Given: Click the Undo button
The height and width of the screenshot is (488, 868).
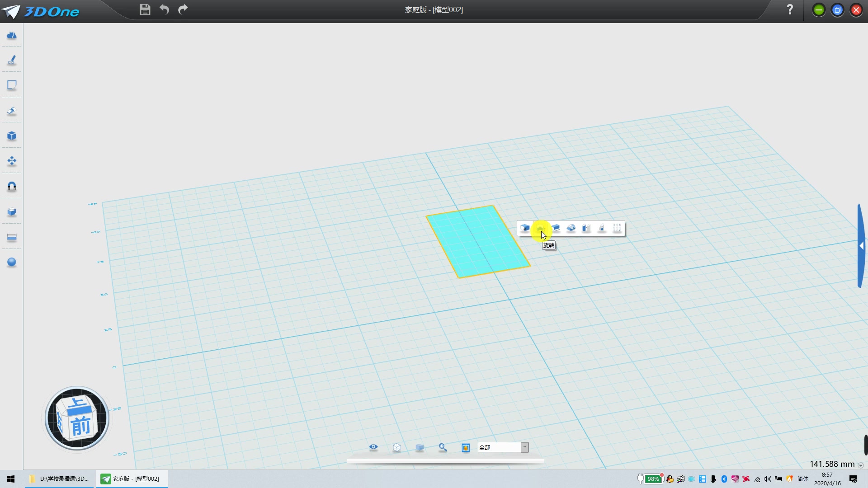Looking at the screenshot, I should point(164,9).
